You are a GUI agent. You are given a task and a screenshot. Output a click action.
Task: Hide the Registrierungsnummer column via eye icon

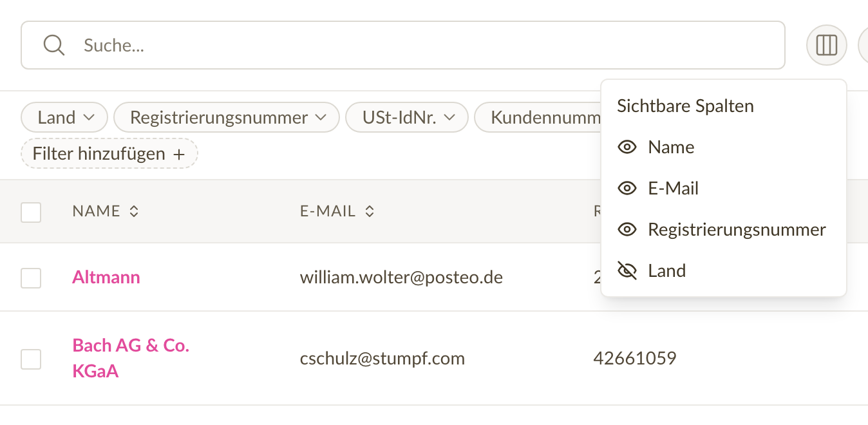tap(627, 230)
